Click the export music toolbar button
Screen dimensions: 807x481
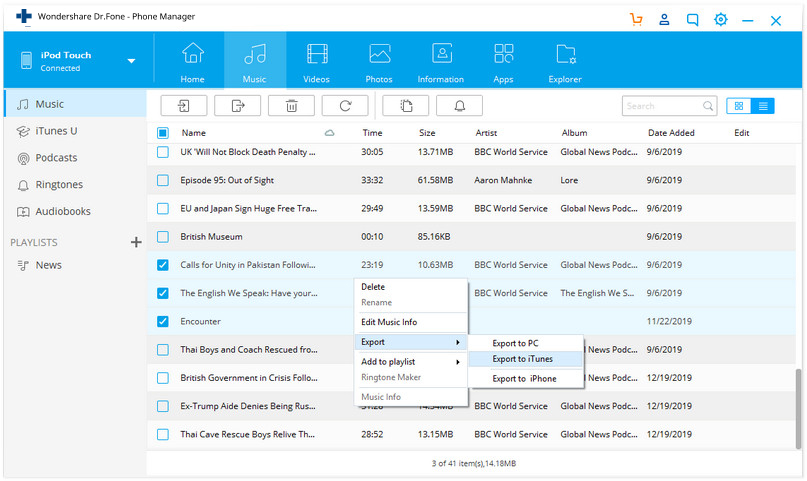pos(238,106)
